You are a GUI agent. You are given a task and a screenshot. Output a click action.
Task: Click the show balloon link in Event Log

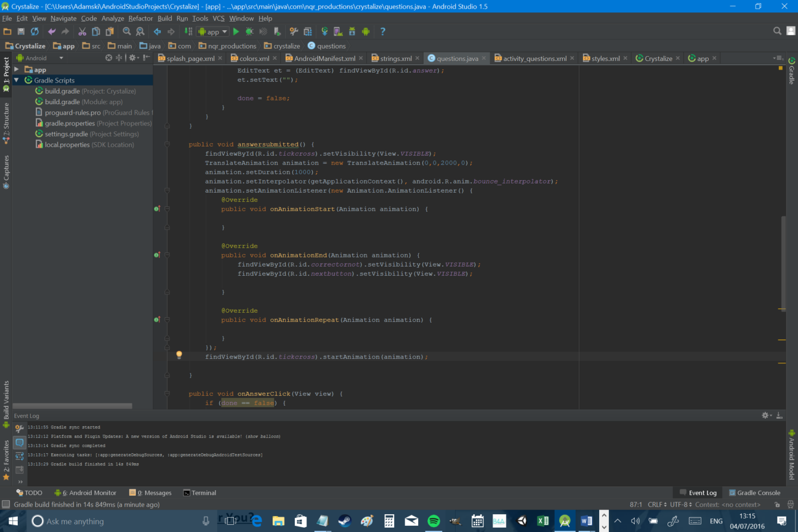(x=263, y=437)
